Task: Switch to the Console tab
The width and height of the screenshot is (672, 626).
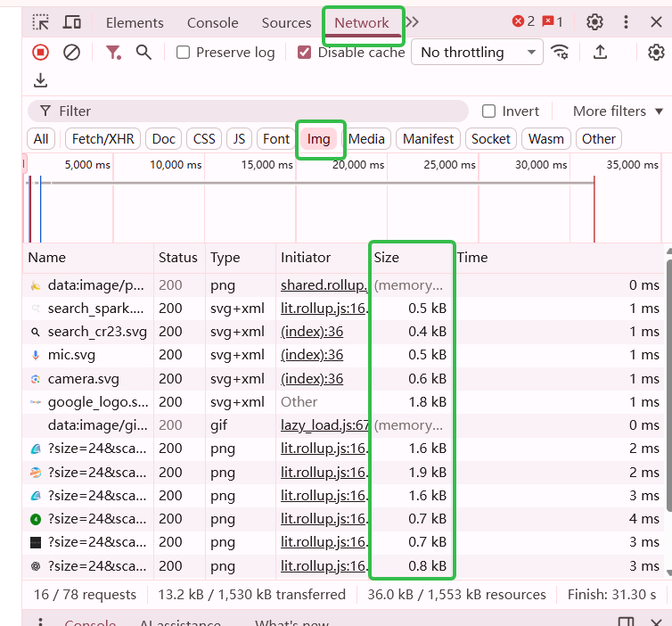Action: (x=212, y=22)
